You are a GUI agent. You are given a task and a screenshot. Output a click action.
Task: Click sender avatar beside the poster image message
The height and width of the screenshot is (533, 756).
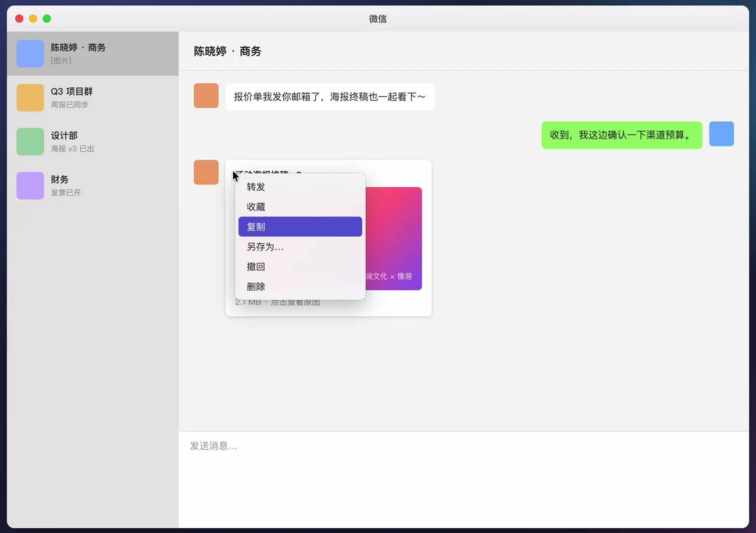click(206, 172)
